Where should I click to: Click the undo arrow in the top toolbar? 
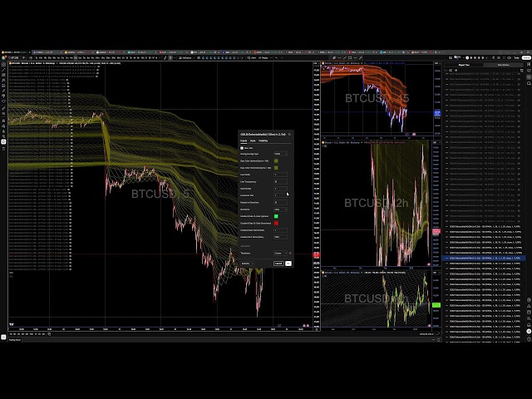point(277,58)
